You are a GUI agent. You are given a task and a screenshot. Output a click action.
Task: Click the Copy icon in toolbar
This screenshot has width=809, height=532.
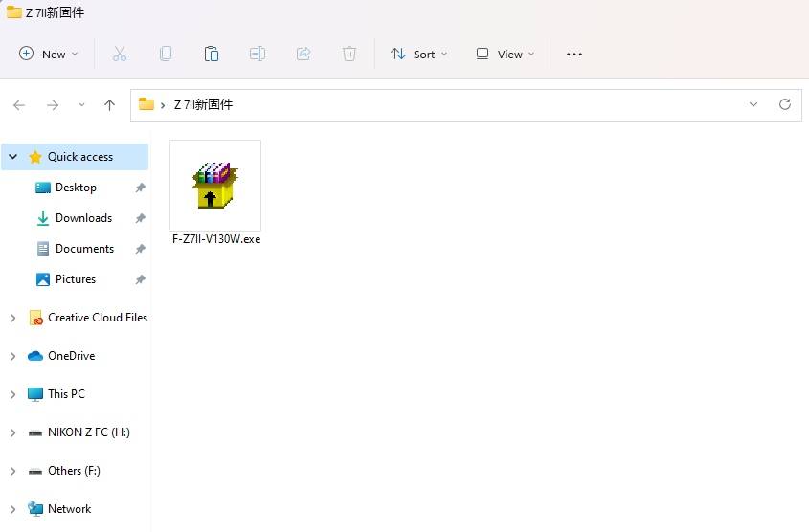point(166,55)
